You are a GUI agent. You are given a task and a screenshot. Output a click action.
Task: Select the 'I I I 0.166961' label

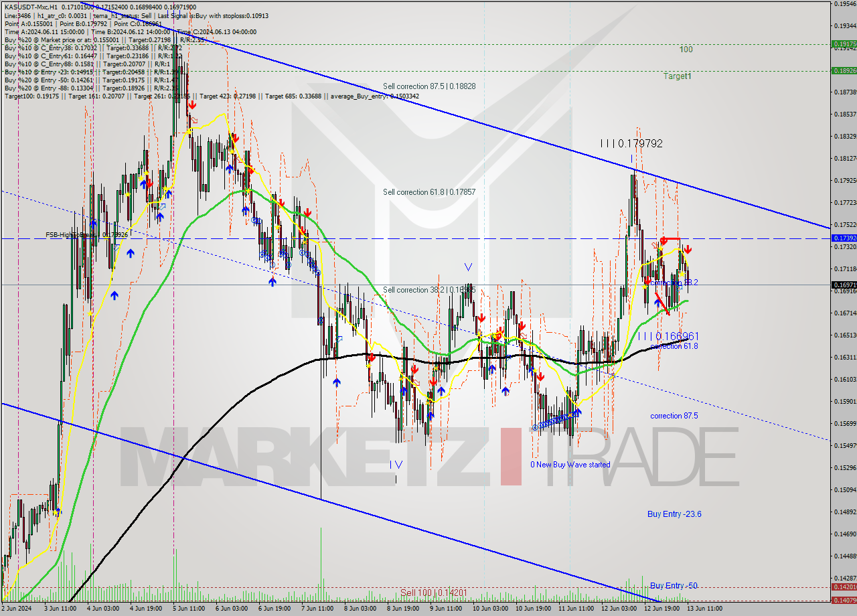tap(668, 336)
